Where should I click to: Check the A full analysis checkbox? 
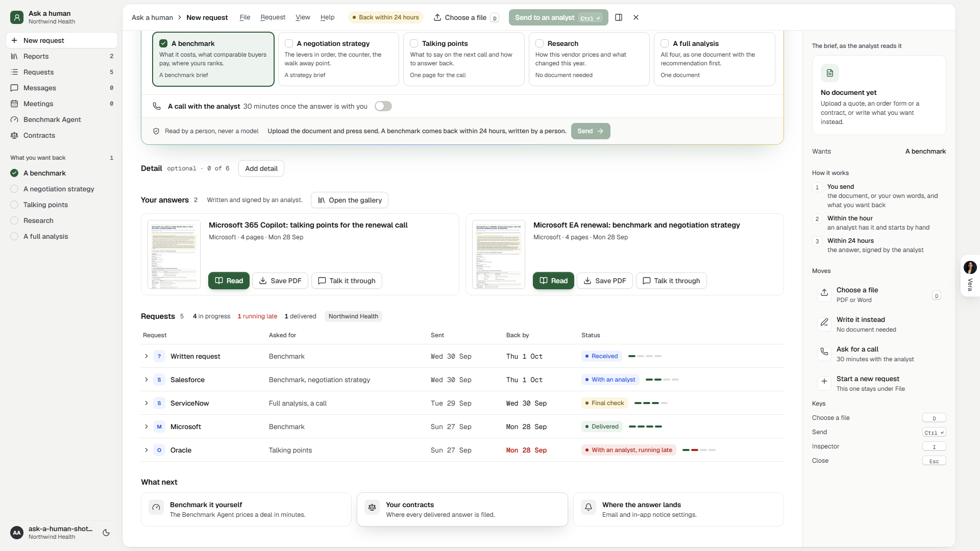point(665,43)
